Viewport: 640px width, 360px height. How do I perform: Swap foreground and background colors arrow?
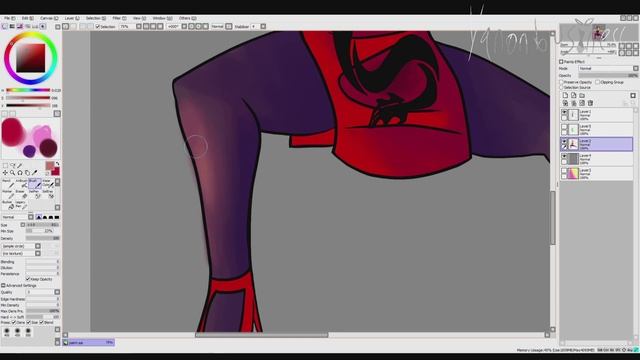click(57, 164)
